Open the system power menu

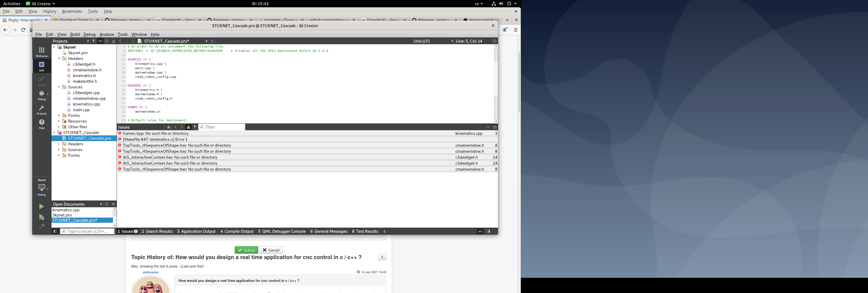pos(512,4)
